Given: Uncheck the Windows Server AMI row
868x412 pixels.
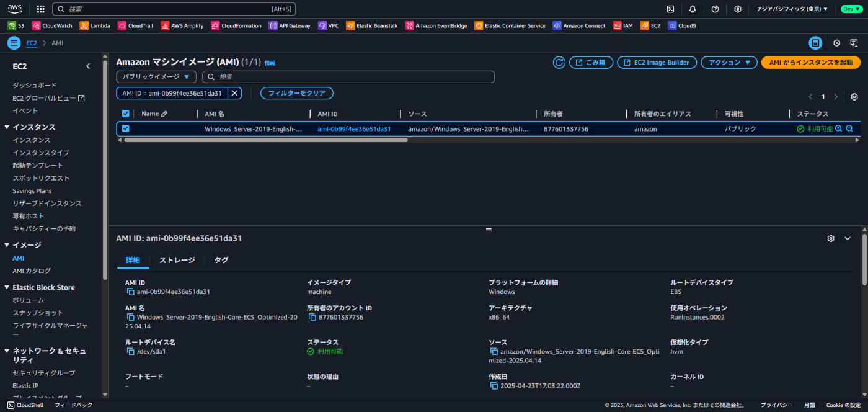Looking at the screenshot, I should 125,128.
